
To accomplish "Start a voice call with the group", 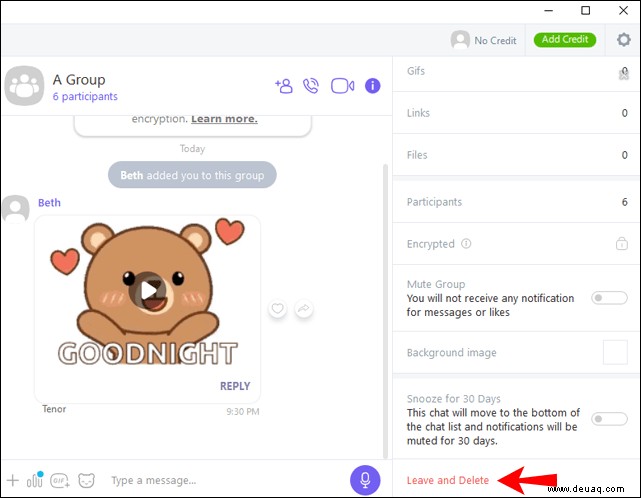I will click(x=311, y=86).
